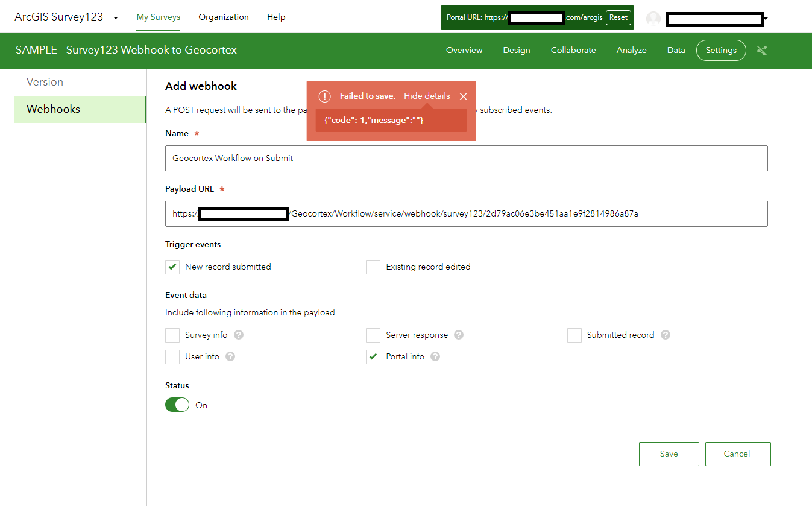
Task: Enable the Survey info checkbox
Action: coord(172,335)
